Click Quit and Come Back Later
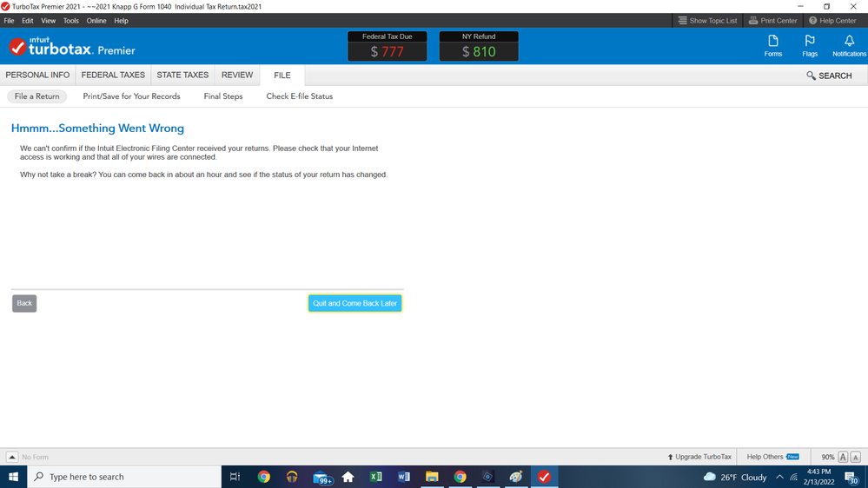The width and height of the screenshot is (868, 488). (x=354, y=303)
